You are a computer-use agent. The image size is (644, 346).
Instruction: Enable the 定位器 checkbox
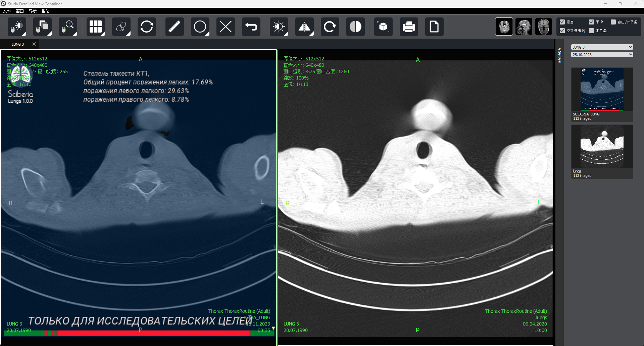[x=591, y=31]
